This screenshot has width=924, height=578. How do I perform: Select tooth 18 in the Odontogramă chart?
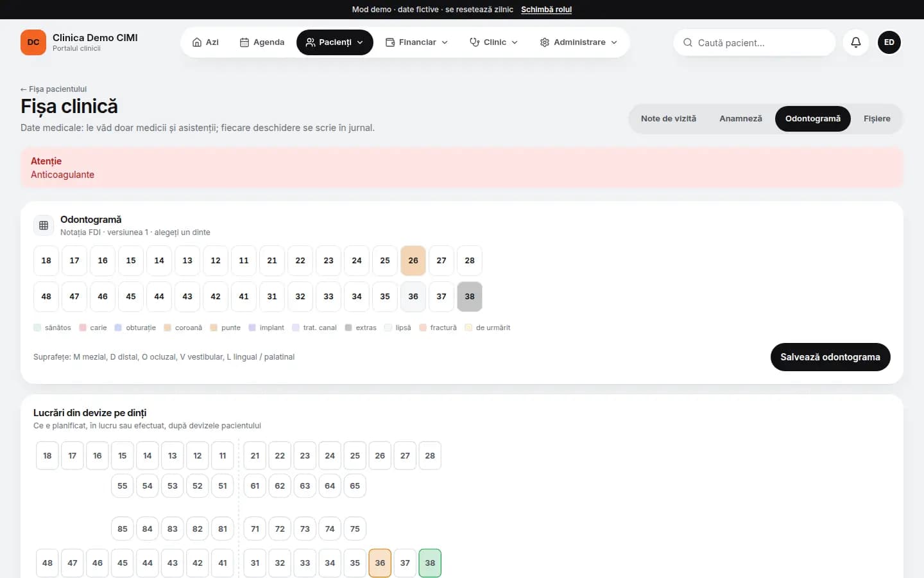[x=46, y=261]
